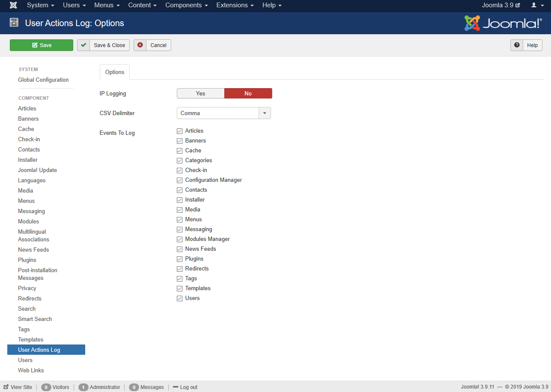The width and height of the screenshot is (551, 392).
Task: Open the user account icon menu
Action: (536, 5)
